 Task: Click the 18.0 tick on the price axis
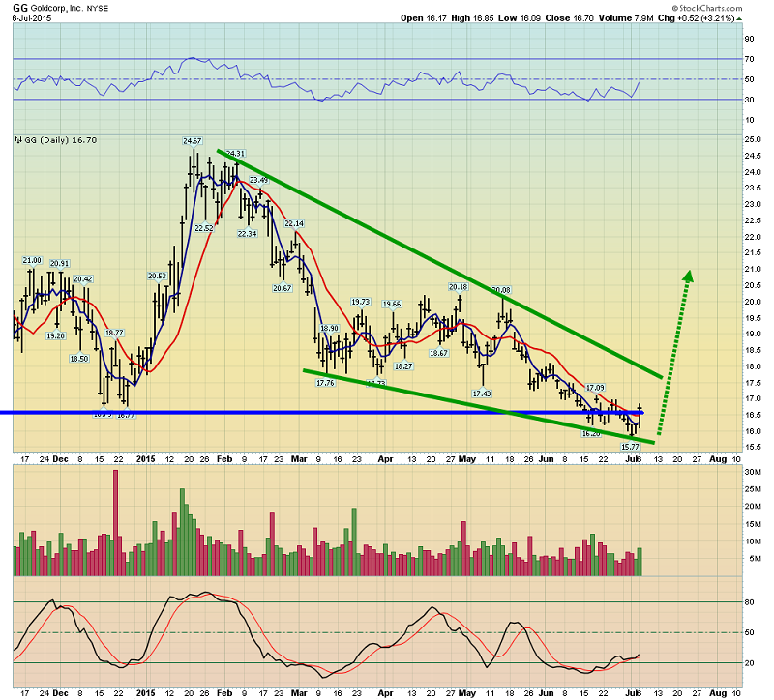pos(753,366)
